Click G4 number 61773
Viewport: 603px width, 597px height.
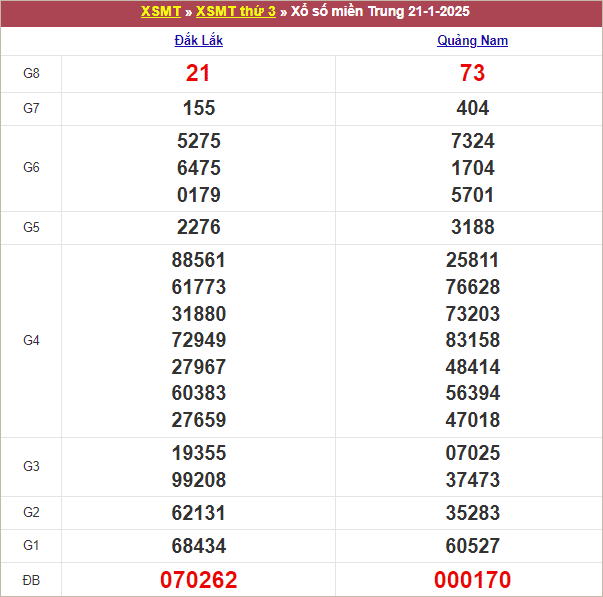pos(199,287)
